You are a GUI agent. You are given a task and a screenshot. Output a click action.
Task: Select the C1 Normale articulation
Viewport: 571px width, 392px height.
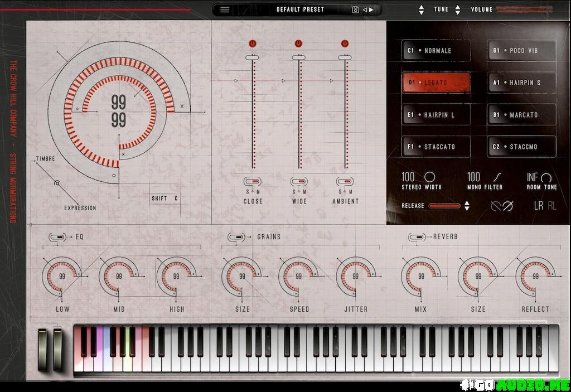436,51
